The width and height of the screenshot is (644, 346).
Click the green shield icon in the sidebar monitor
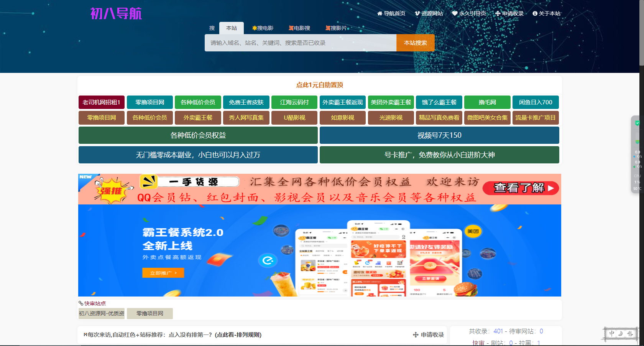click(637, 123)
